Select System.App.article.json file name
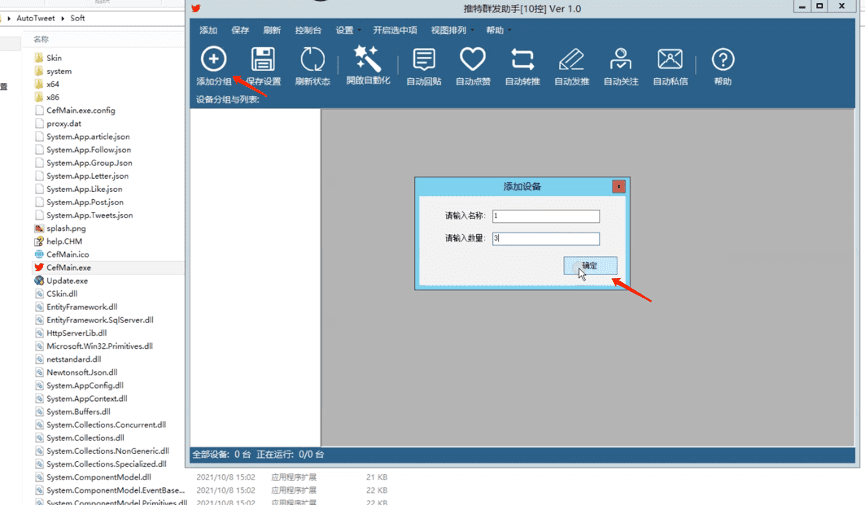Screen dimensions: 866x506 (88, 136)
